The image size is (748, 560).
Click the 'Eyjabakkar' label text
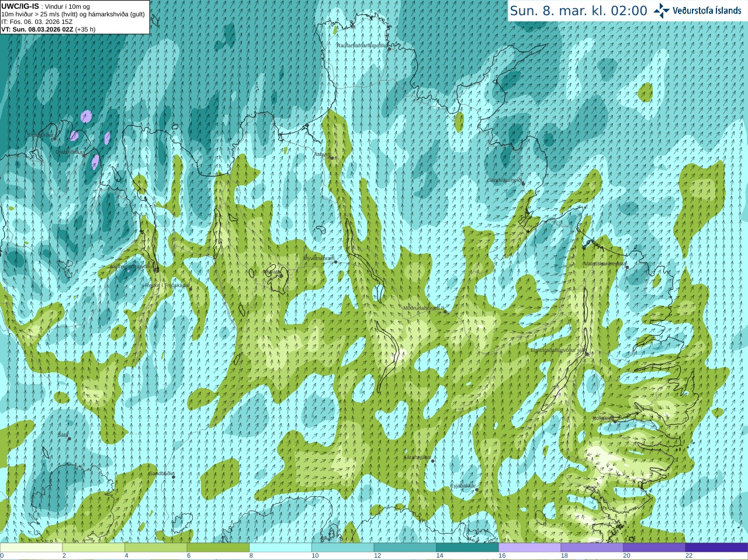coord(463,486)
